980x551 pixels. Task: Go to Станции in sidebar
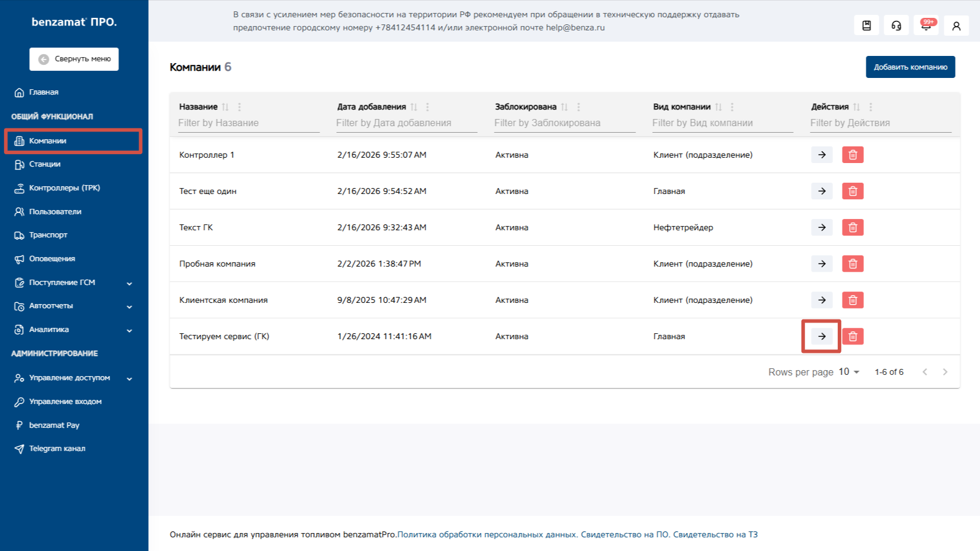point(45,164)
